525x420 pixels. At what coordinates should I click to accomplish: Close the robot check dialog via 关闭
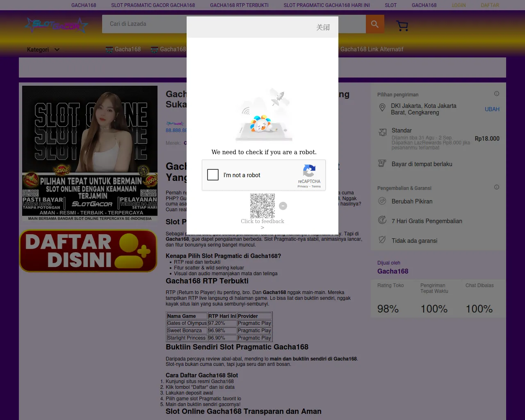[x=323, y=27]
